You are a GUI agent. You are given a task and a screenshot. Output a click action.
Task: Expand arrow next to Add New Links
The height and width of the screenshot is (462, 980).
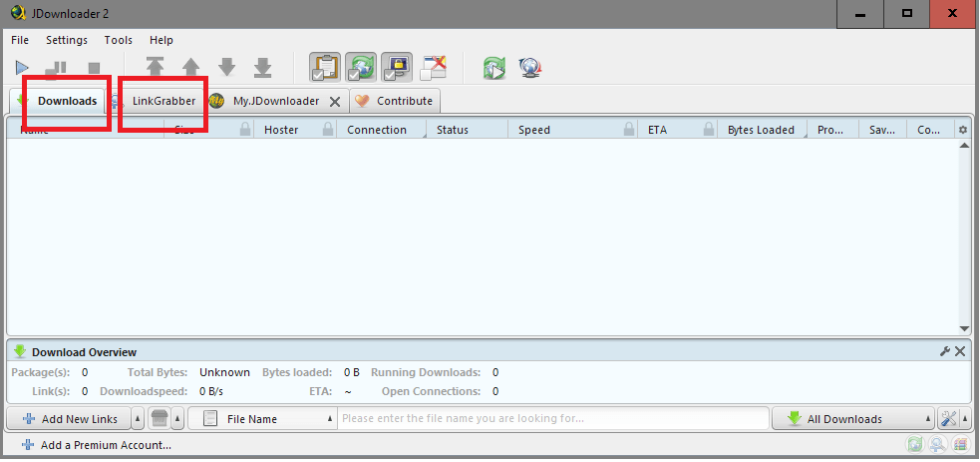click(x=139, y=418)
